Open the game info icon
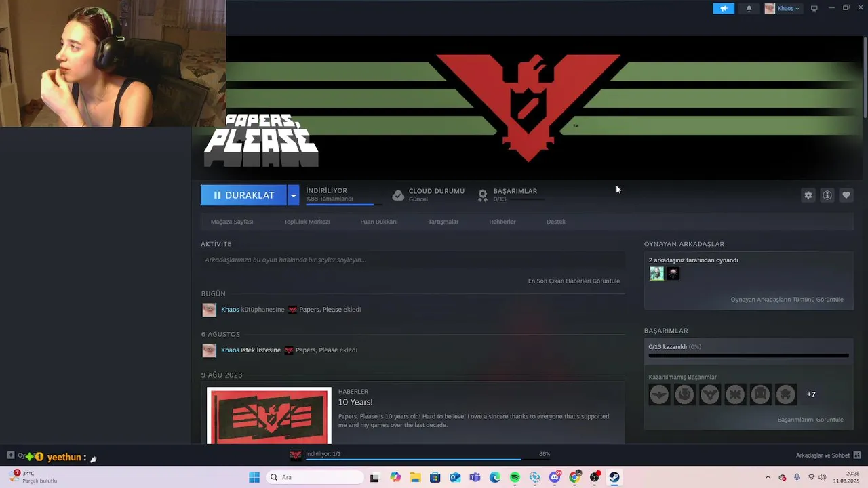 [827, 195]
